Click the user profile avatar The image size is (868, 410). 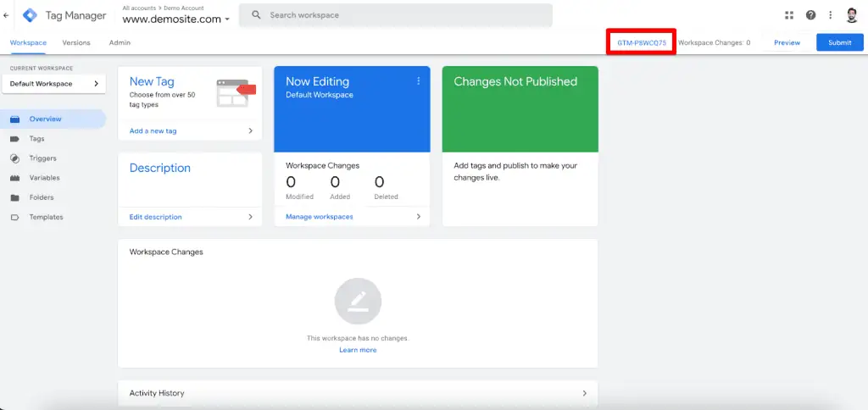click(x=852, y=15)
